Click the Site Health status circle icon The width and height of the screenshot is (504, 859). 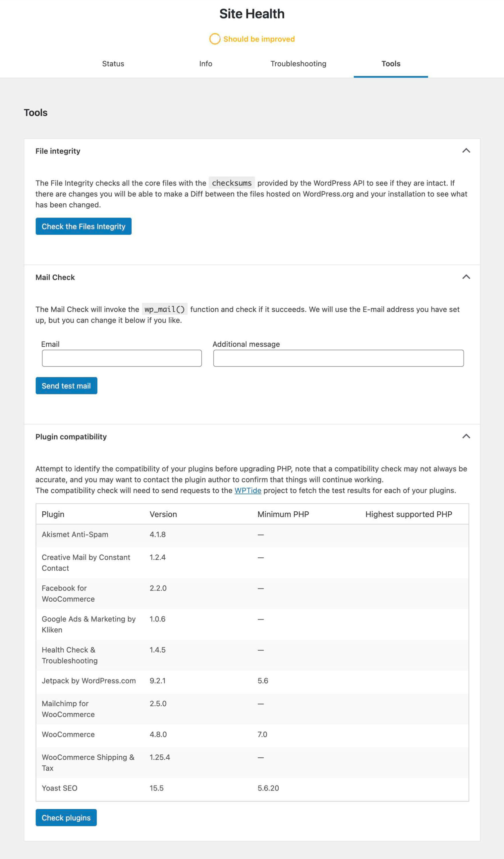[x=215, y=39]
